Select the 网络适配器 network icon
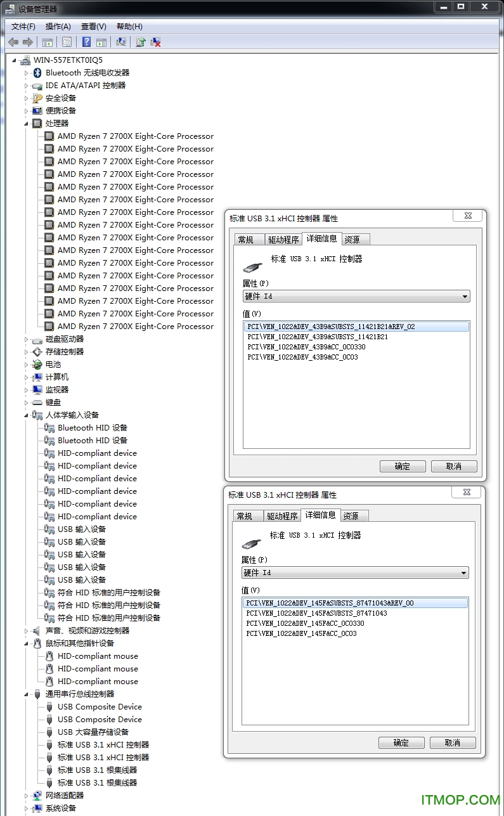 pos(37,796)
